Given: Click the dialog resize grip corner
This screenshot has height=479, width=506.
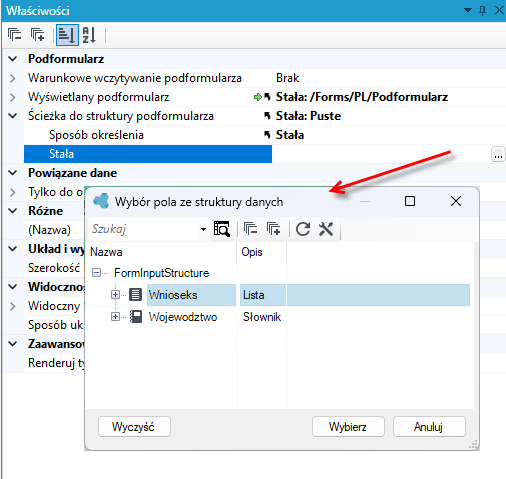Looking at the screenshot, I should coord(473,445).
